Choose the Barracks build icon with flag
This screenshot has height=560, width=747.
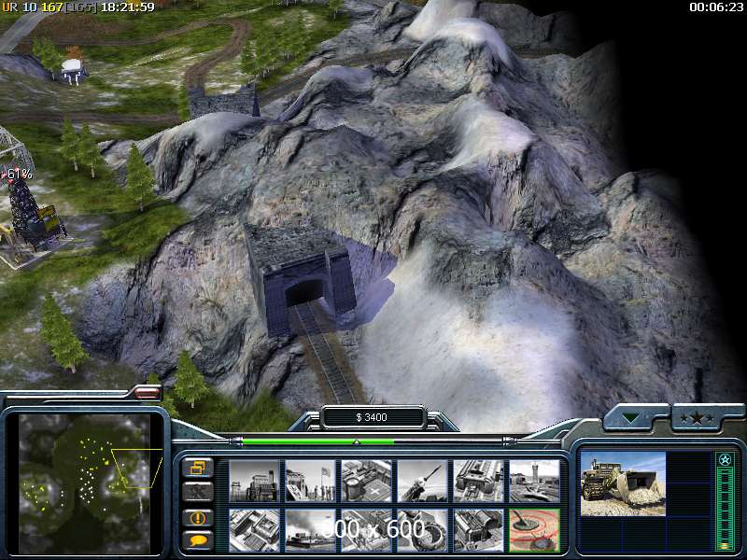click(x=310, y=481)
